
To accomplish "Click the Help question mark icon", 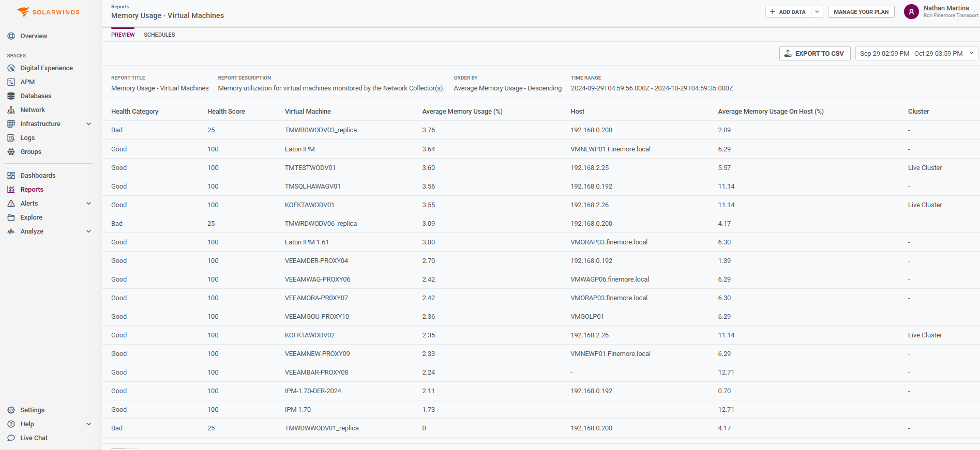I will (11, 424).
